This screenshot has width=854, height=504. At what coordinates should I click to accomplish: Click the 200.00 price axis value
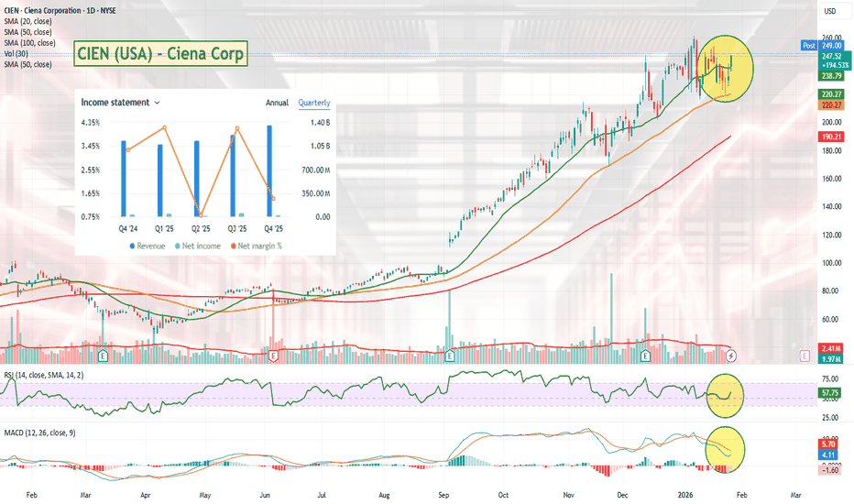click(832, 123)
